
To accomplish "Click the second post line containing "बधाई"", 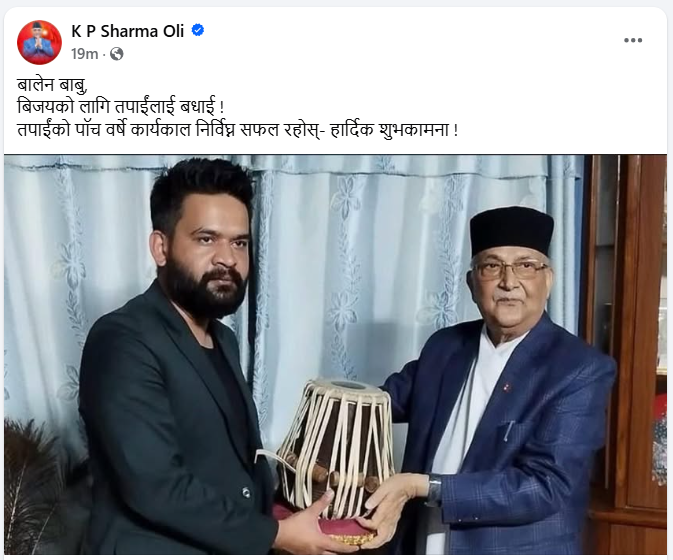I will tap(121, 106).
